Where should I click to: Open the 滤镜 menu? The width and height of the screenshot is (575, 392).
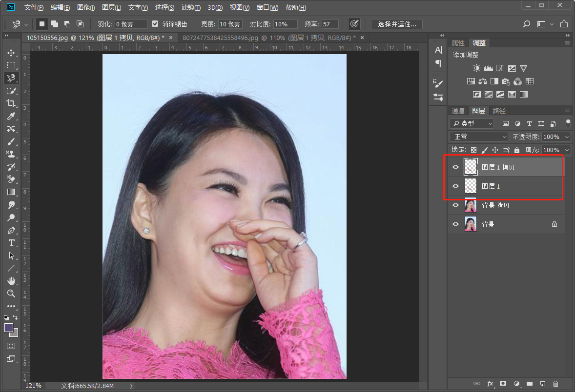(x=190, y=8)
